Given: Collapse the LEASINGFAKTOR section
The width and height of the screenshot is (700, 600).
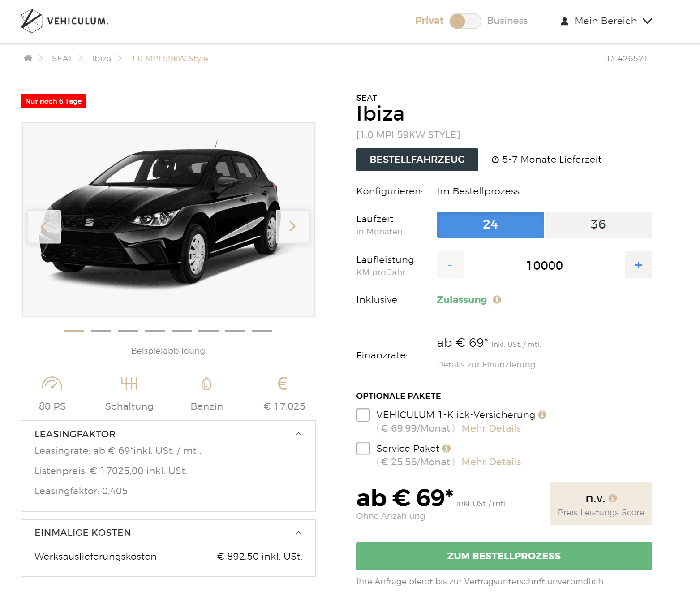Looking at the screenshot, I should coord(299,434).
